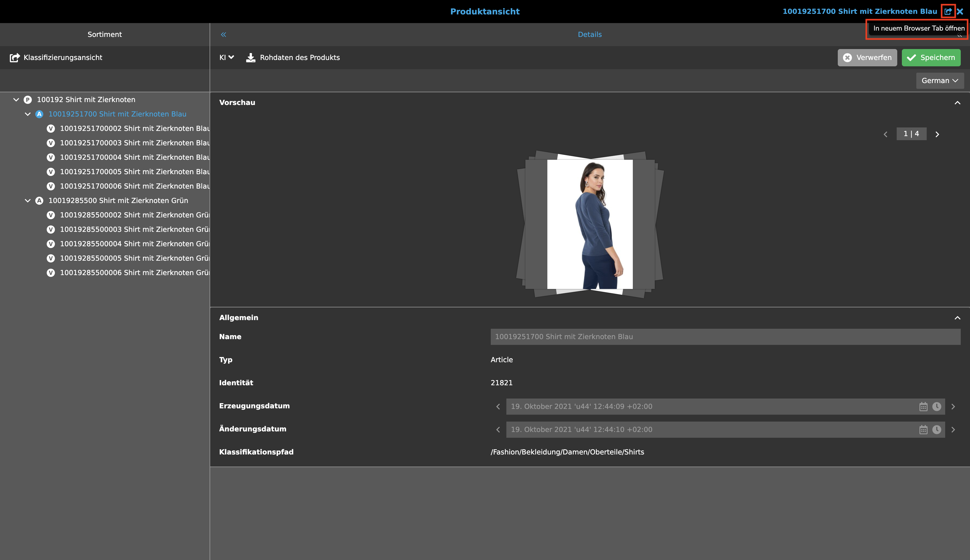Select the Details tab
Screen dimensions: 970x560
point(589,35)
